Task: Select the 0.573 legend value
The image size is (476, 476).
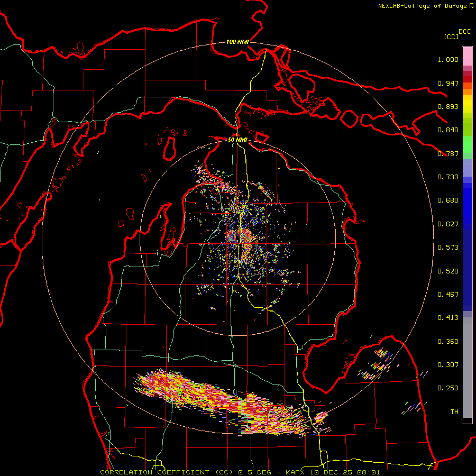Action: click(448, 248)
